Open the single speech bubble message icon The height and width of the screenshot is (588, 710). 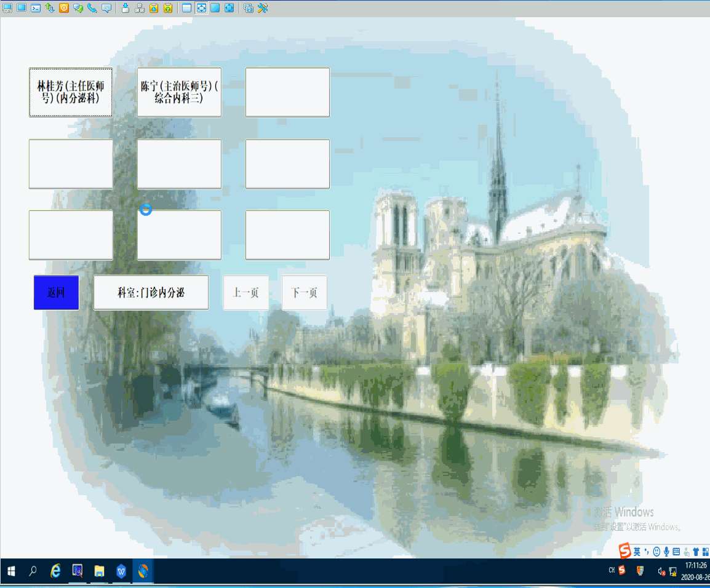pos(106,8)
